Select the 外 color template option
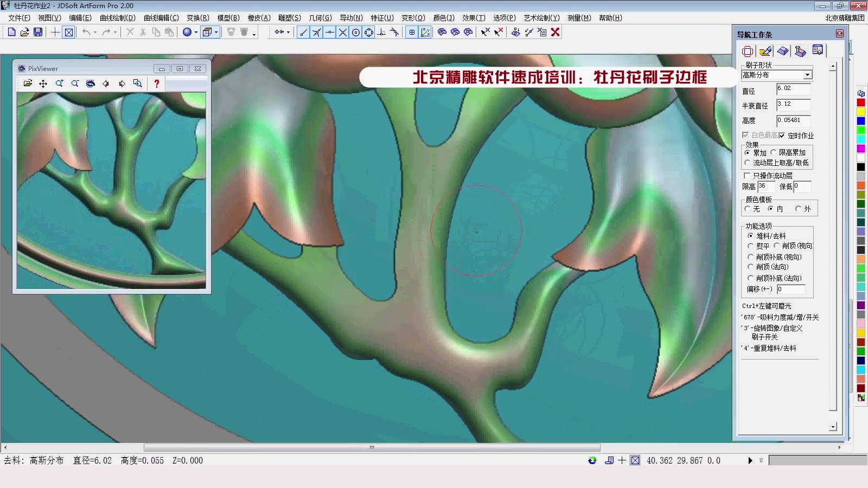868x488 pixels. [797, 208]
